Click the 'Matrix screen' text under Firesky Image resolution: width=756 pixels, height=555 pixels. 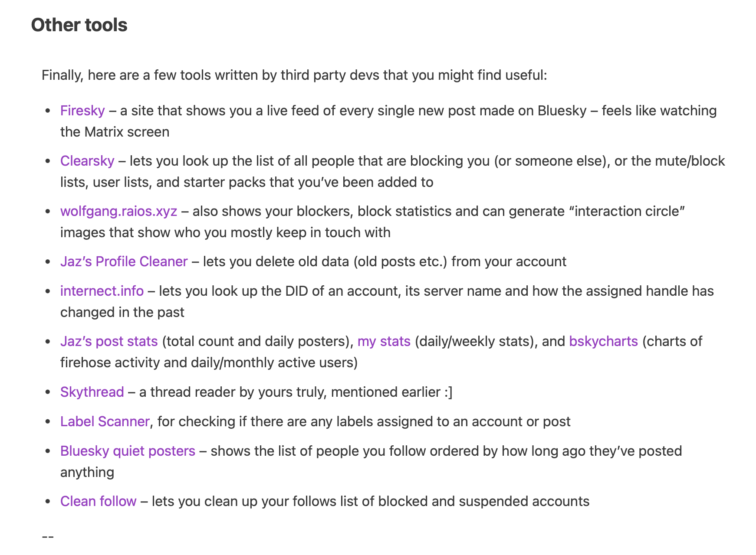click(x=127, y=132)
